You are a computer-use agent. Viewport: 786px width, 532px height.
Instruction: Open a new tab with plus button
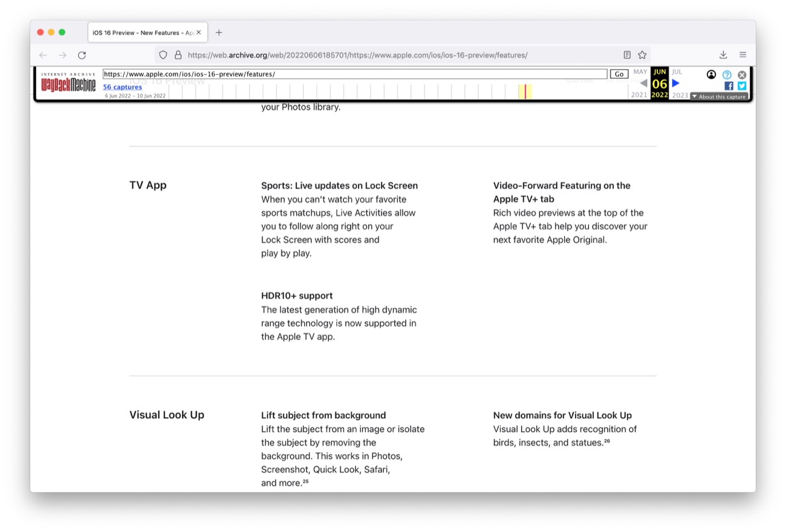[219, 33]
